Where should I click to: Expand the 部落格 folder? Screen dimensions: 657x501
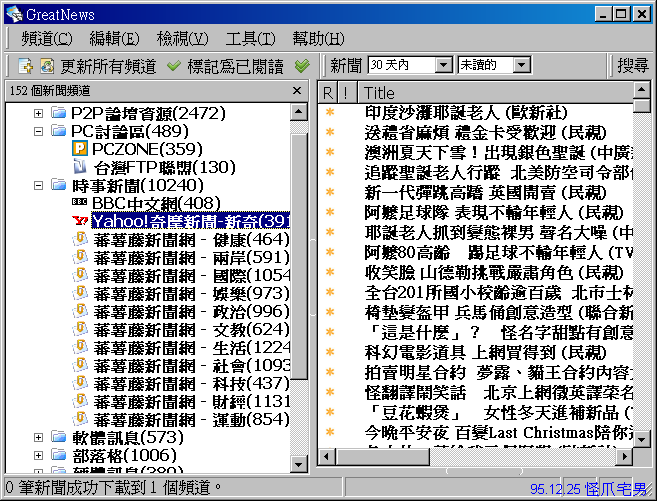coord(39,455)
